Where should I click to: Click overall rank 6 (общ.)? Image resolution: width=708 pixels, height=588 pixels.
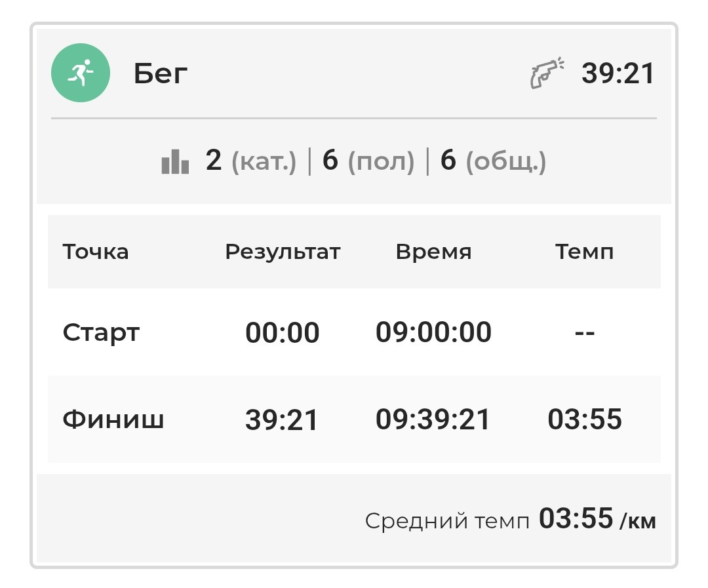point(493,161)
